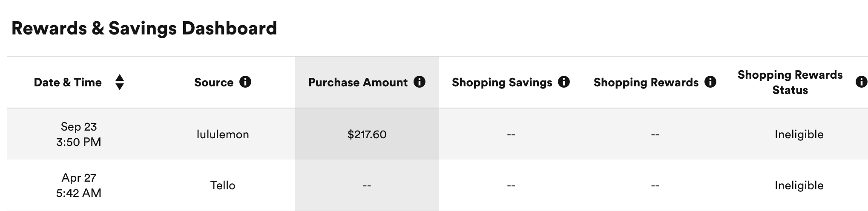
Task: Click the Shopping Rewards Status header label
Action: (x=790, y=83)
